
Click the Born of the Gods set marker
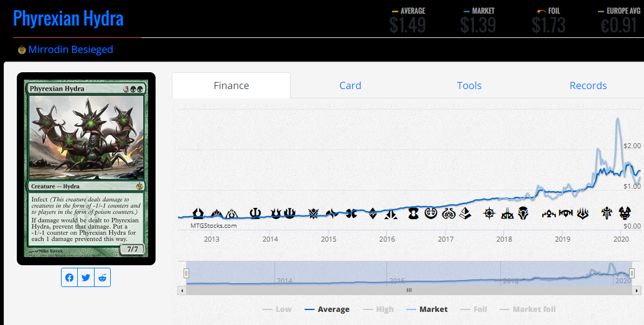coord(276,214)
